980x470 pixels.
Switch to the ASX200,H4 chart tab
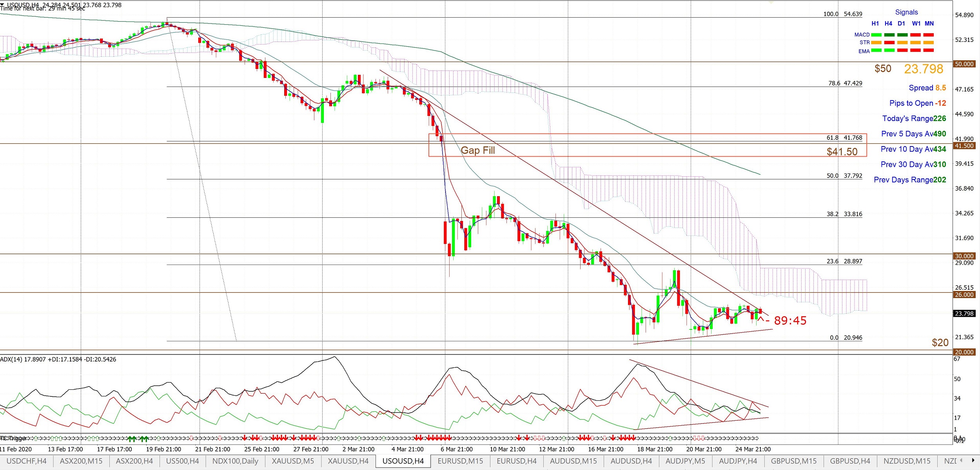point(134,461)
